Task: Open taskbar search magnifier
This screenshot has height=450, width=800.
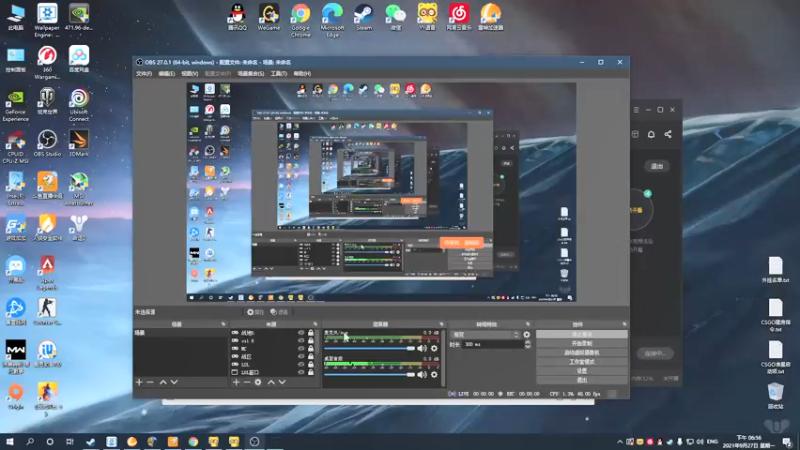Action: 30,441
